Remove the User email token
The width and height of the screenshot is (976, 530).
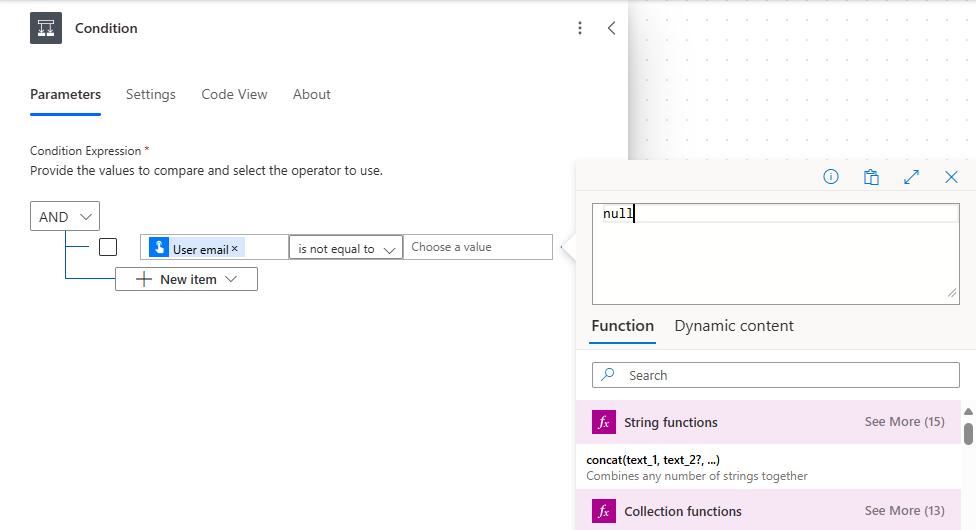(235, 249)
